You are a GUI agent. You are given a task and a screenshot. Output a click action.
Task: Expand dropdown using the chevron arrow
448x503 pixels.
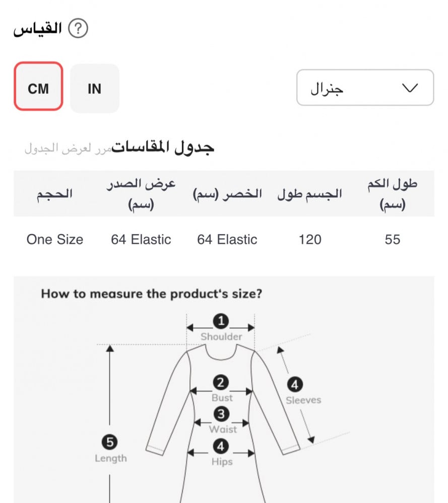click(x=411, y=88)
